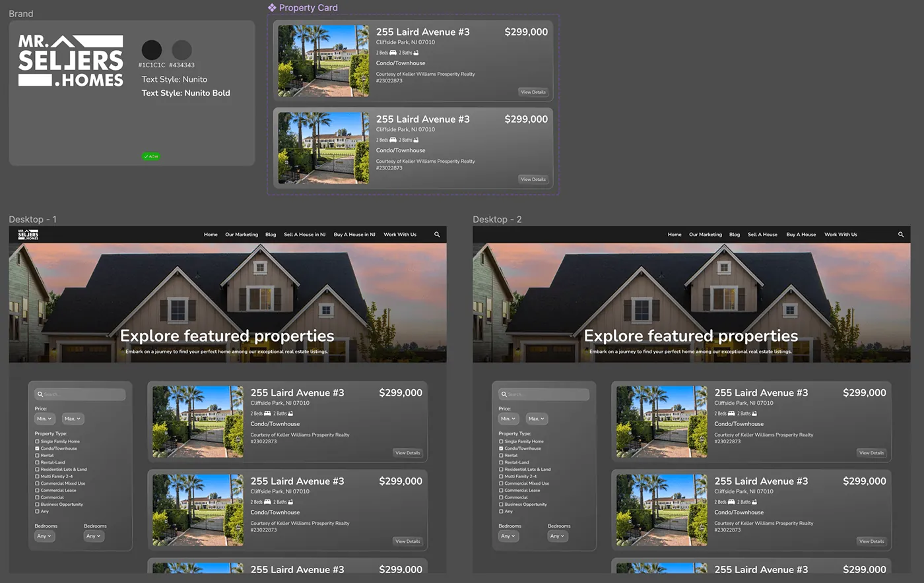Image resolution: width=924 pixels, height=583 pixels.
Task: Check Rental-Land in Desktop - 1 filters
Action: (x=38, y=462)
